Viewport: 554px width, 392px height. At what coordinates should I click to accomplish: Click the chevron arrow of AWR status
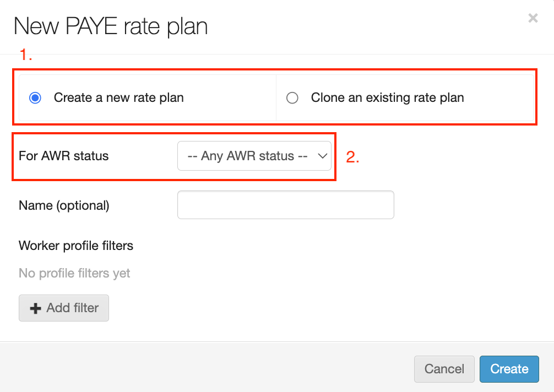point(322,156)
